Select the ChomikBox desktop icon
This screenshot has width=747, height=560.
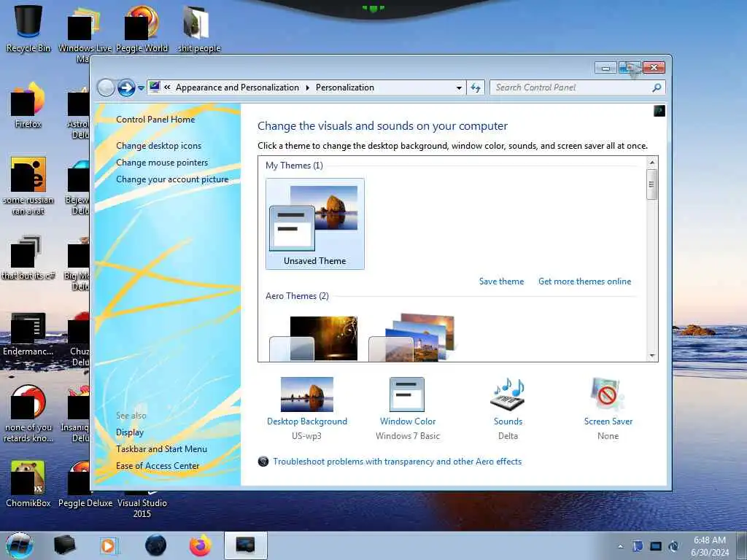coord(28,484)
